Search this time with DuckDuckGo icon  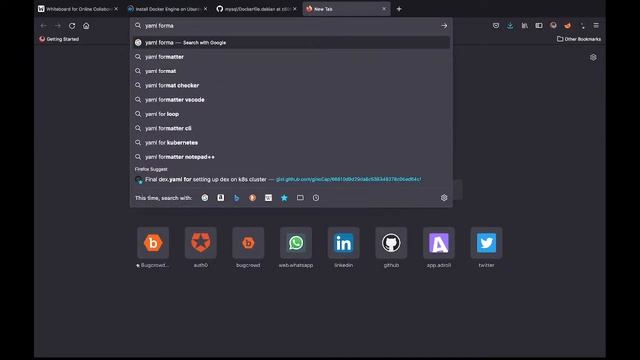[x=252, y=198]
